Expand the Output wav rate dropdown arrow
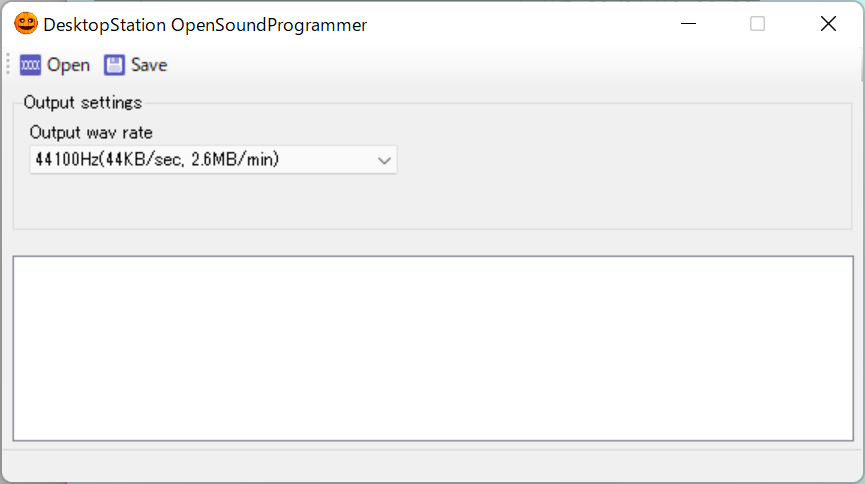This screenshot has height=484, width=865. 384,160
